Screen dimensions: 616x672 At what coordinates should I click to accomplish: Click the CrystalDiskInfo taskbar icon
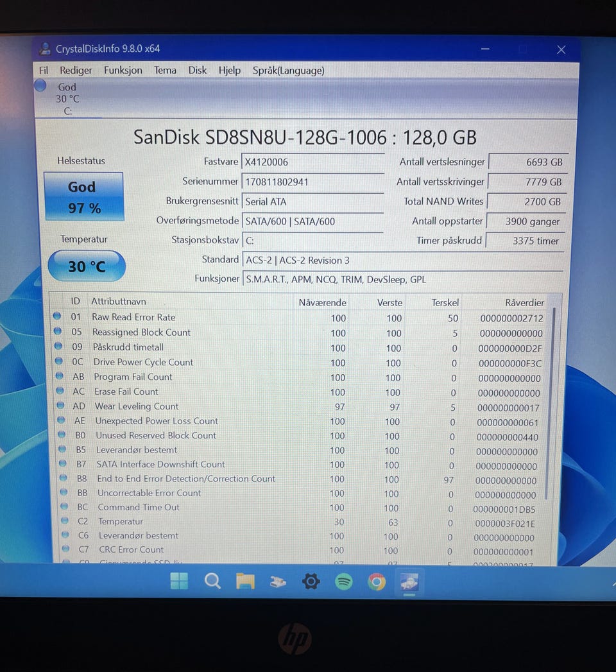click(409, 582)
